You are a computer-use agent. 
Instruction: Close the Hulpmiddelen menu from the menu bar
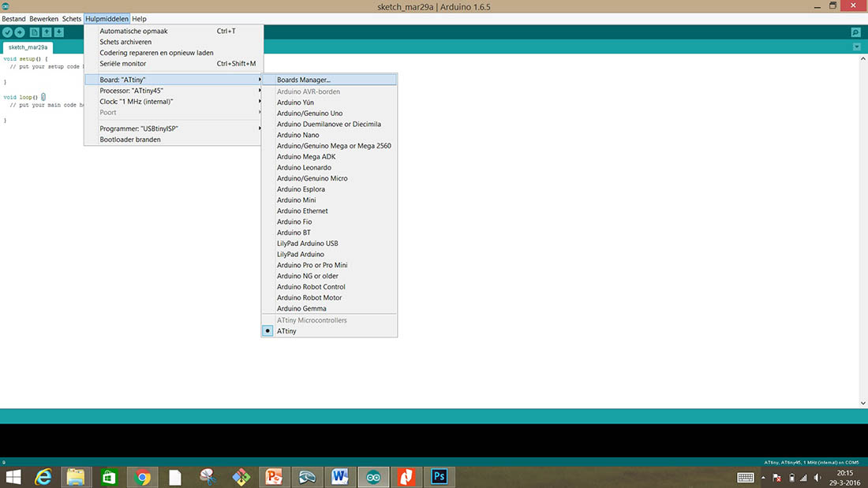107,19
